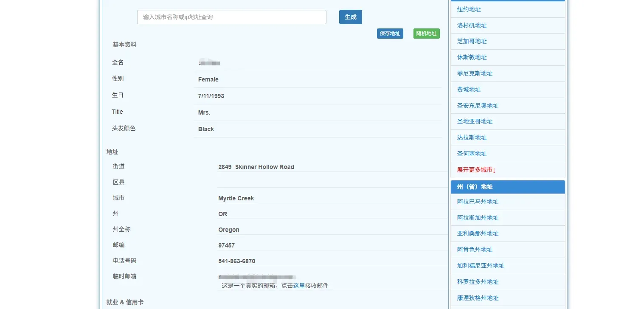The width and height of the screenshot is (644, 309).
Task: Select the birthday value 7/11/1993
Action: pos(211,96)
